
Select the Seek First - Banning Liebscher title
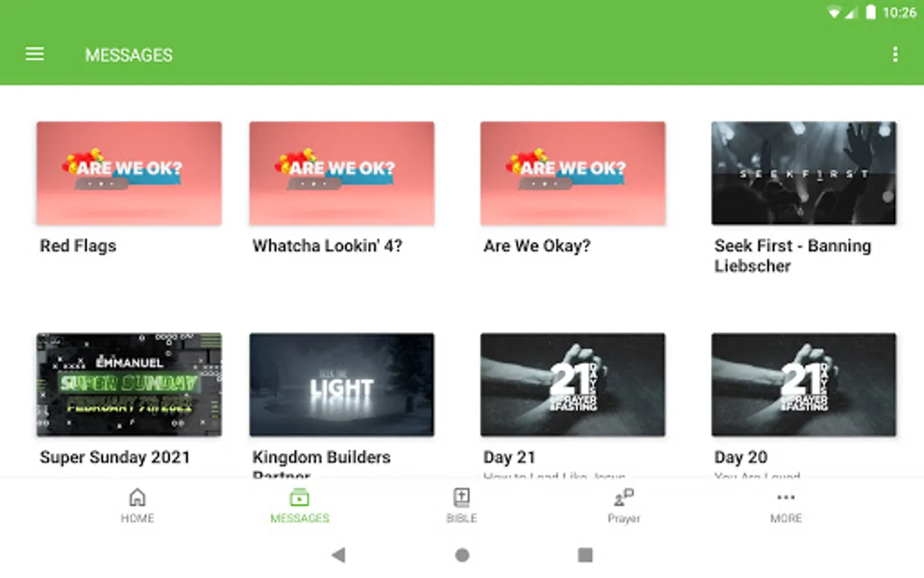[x=793, y=256]
